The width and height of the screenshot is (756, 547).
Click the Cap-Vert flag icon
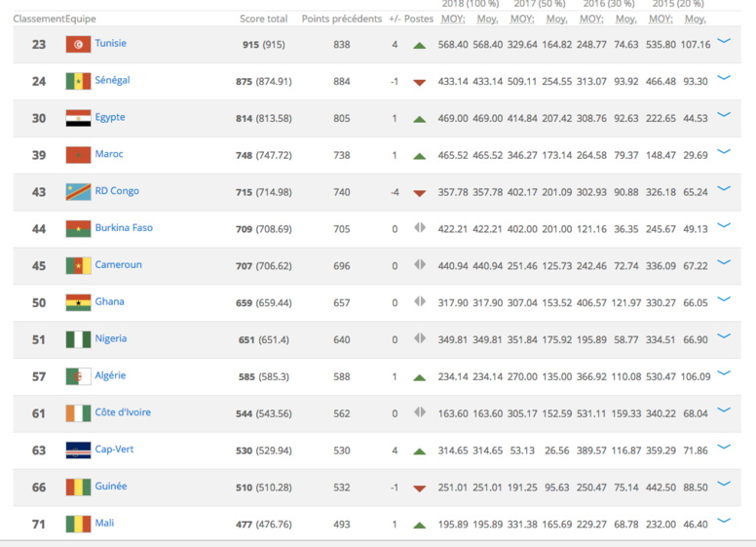coord(78,450)
